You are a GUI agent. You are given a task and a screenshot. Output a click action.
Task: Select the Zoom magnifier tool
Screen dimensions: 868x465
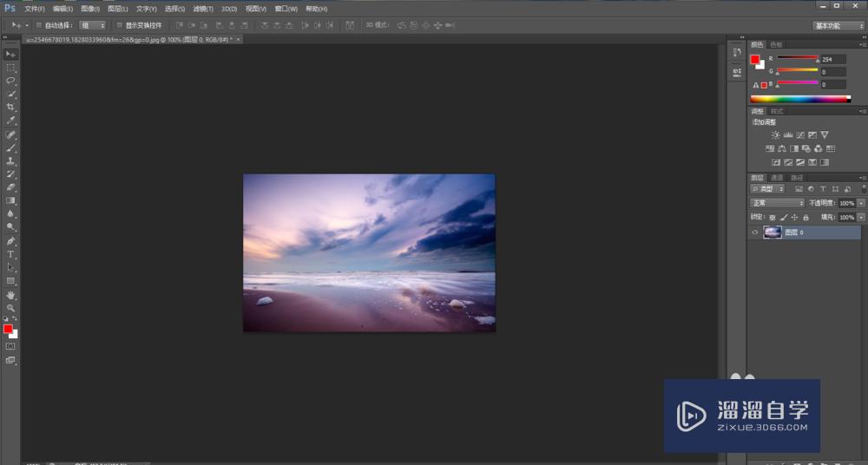pyautogui.click(x=11, y=308)
